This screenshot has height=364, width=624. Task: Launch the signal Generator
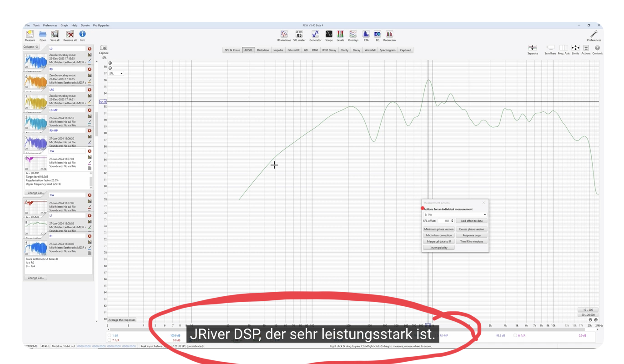click(315, 34)
